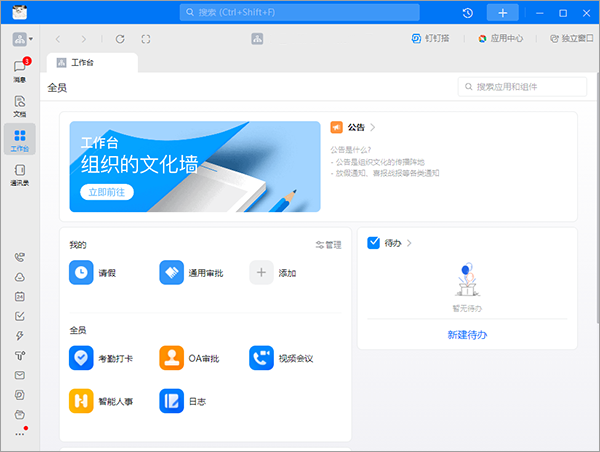Click the 我的 section heading
Viewport: 600px width, 452px height.
point(78,245)
